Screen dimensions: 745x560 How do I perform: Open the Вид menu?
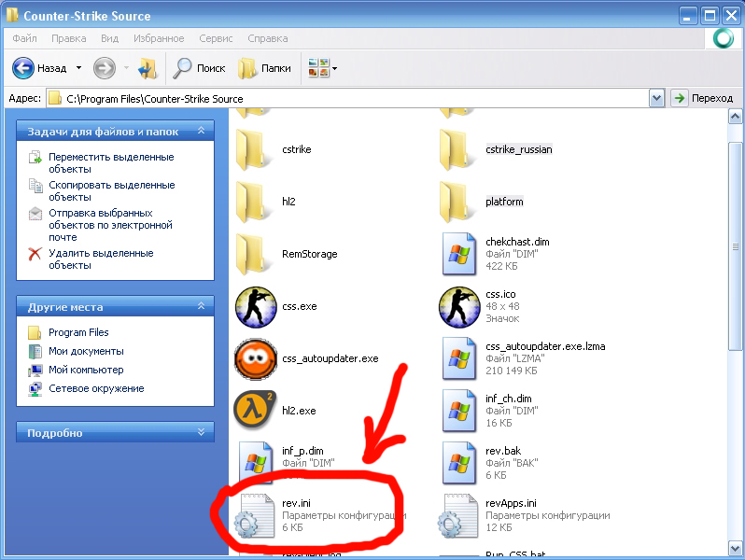pyautogui.click(x=110, y=38)
